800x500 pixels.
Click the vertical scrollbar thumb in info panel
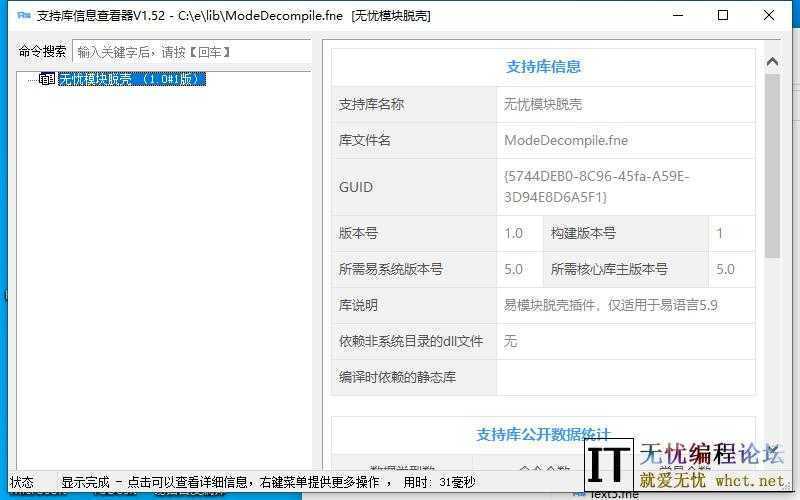pos(772,165)
